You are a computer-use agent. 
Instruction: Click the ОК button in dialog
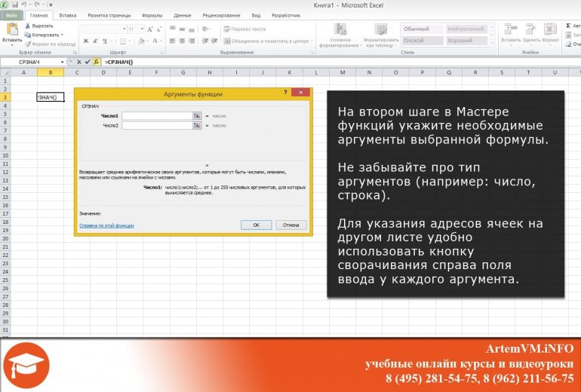pyautogui.click(x=256, y=225)
